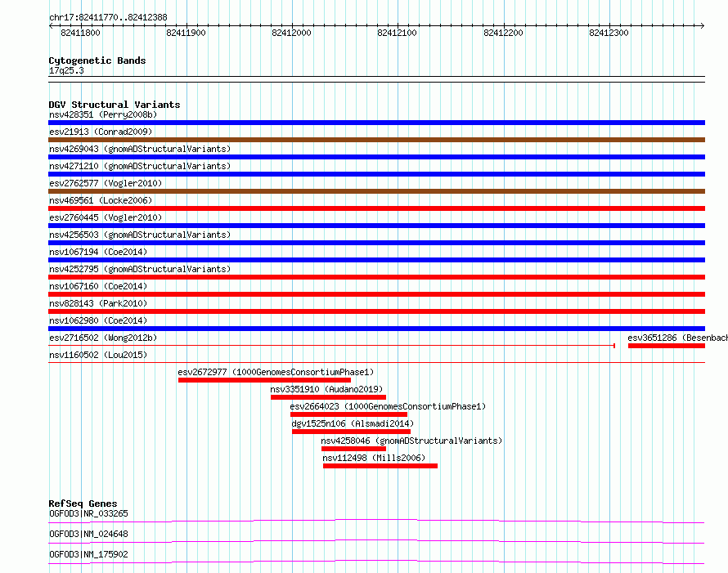
Task: Click the nsv428351 (Perry2008b) variant label
Action: click(103, 114)
